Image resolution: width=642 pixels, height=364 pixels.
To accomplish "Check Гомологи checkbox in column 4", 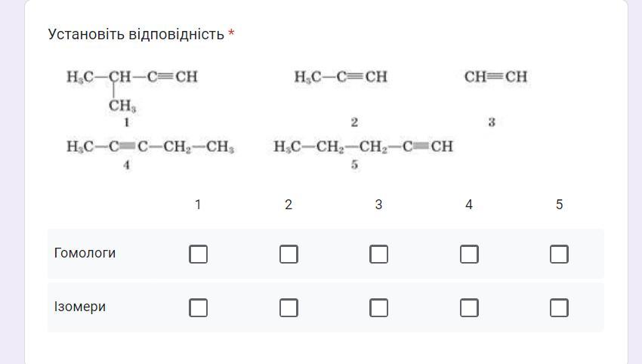I will coord(469,254).
